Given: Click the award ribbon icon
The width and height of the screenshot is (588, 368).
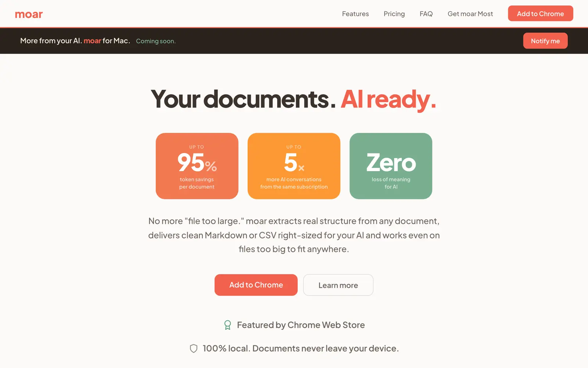Looking at the screenshot, I should point(227,325).
